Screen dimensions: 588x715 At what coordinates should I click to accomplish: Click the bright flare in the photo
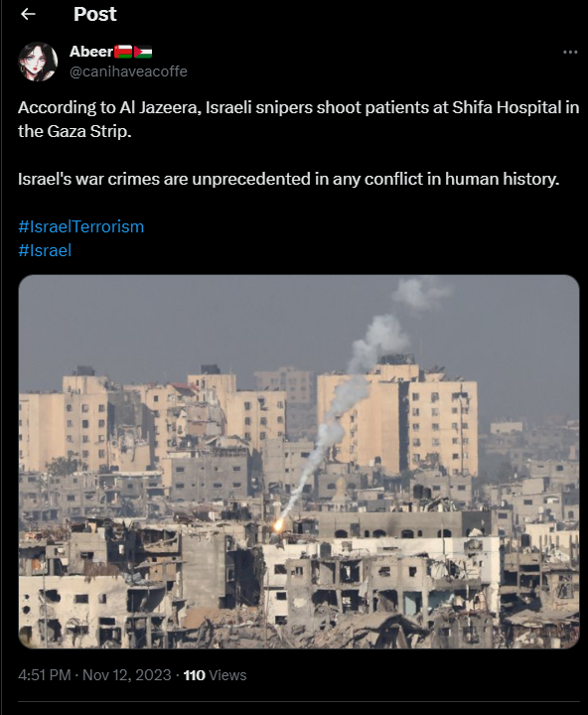tap(278, 525)
